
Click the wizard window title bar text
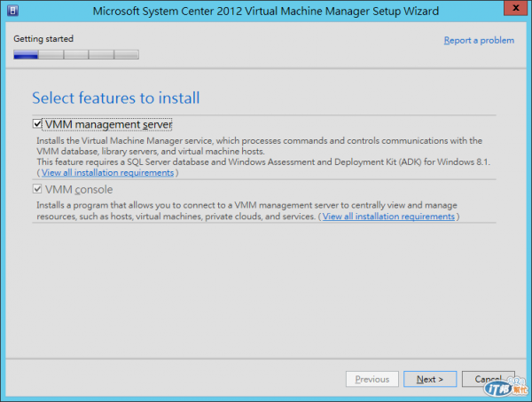pyautogui.click(x=266, y=11)
